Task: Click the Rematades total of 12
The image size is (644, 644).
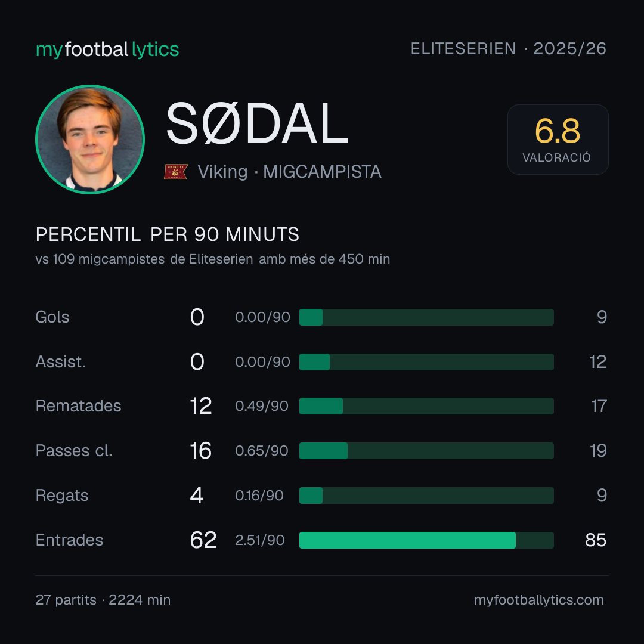Action: (x=201, y=406)
